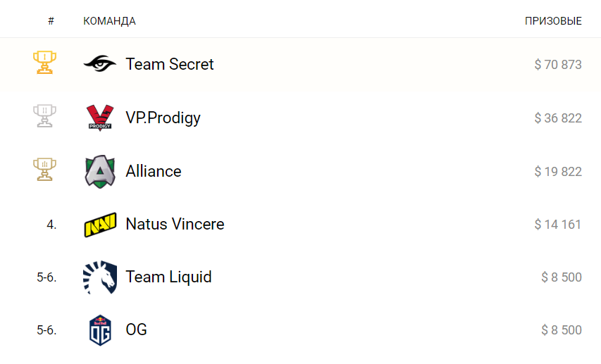601x364 pixels.
Task: Click Natus Vincere's $ 14 161 prize
Action: pyautogui.click(x=558, y=225)
